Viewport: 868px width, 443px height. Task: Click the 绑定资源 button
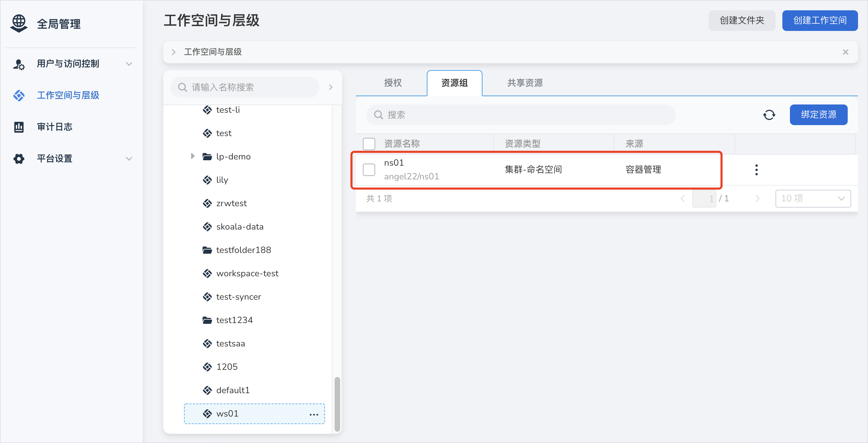pyautogui.click(x=818, y=115)
